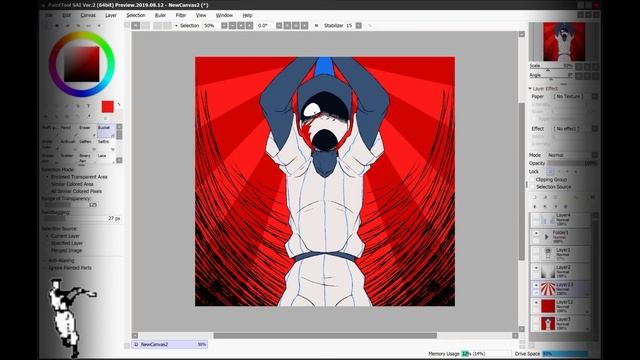This screenshot has height=360, width=640.
Task: Open the Stabilizer 15 dropdown
Action: (358, 26)
